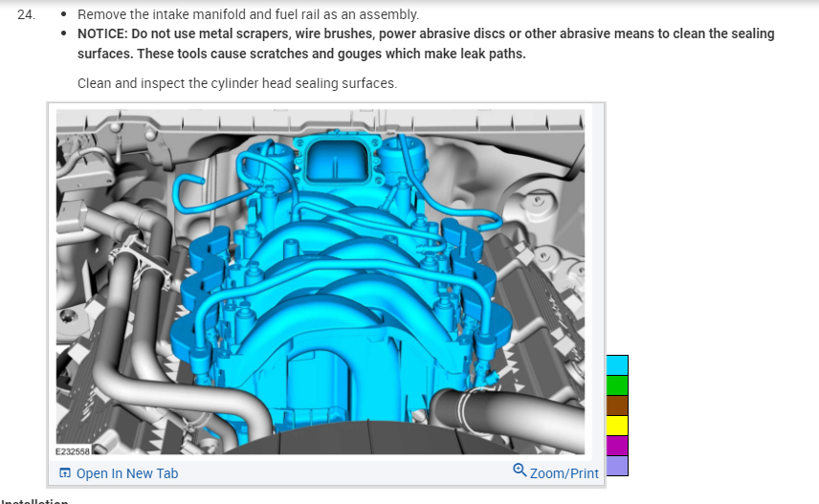Image resolution: width=819 pixels, height=504 pixels.
Task: Select the magenta color swatch
Action: [617, 446]
